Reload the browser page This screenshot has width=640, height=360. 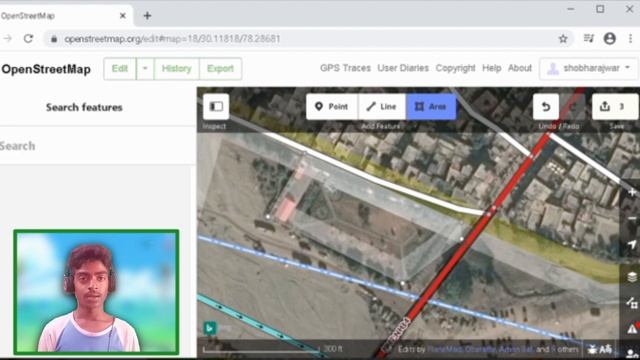(x=28, y=39)
